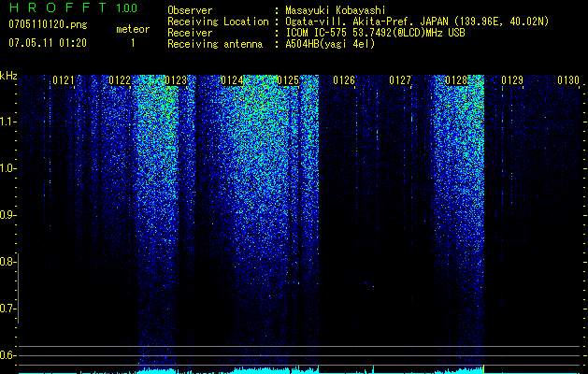Click the 0124 time marker label

tap(232, 80)
